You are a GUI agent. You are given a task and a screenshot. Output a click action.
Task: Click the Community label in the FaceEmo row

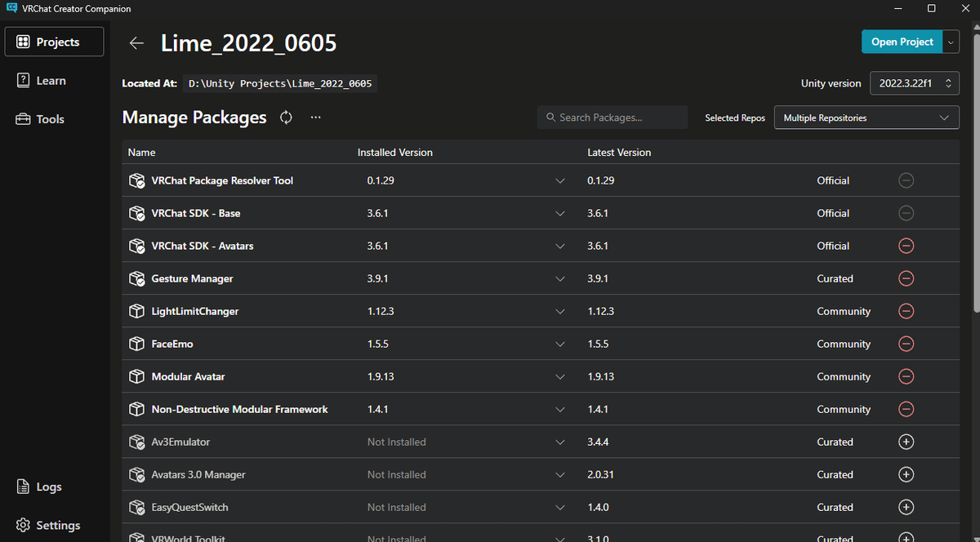[844, 344]
